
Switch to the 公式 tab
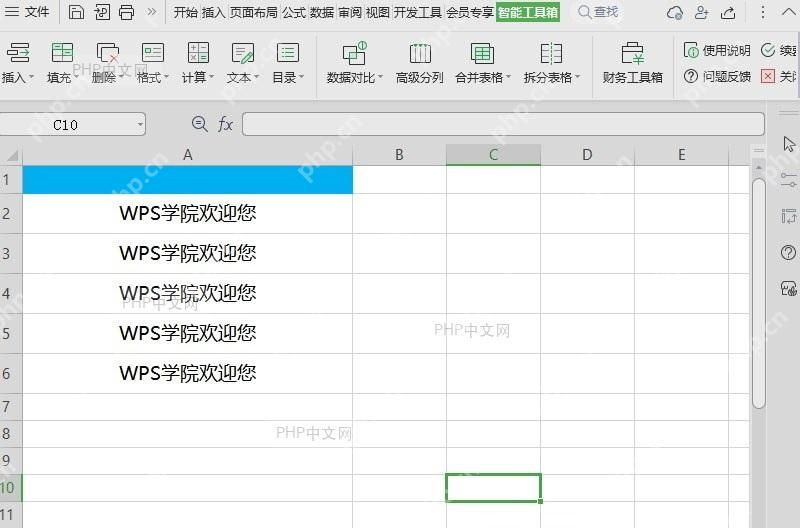point(294,12)
